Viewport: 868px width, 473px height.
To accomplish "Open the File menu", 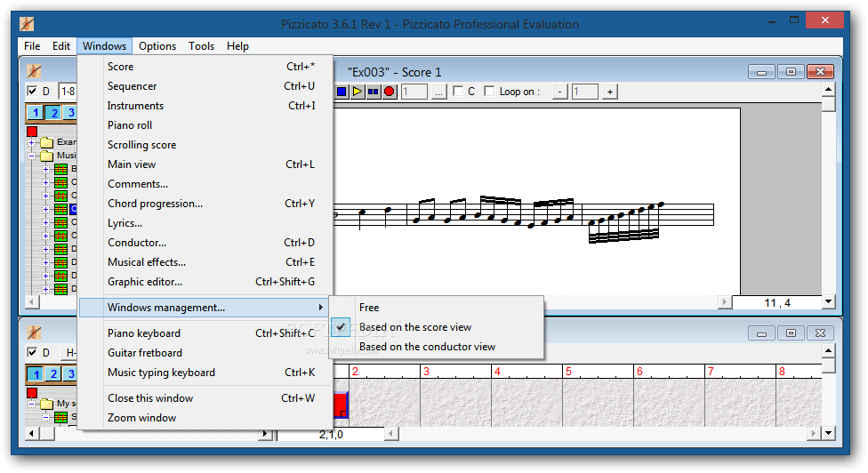I will tap(32, 46).
